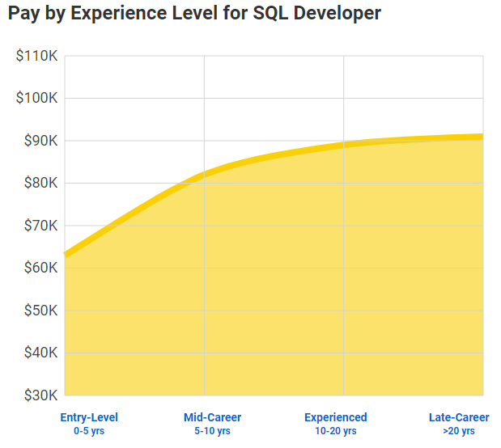Click the $50K axis tick label
501x448 pixels.
click(x=39, y=311)
